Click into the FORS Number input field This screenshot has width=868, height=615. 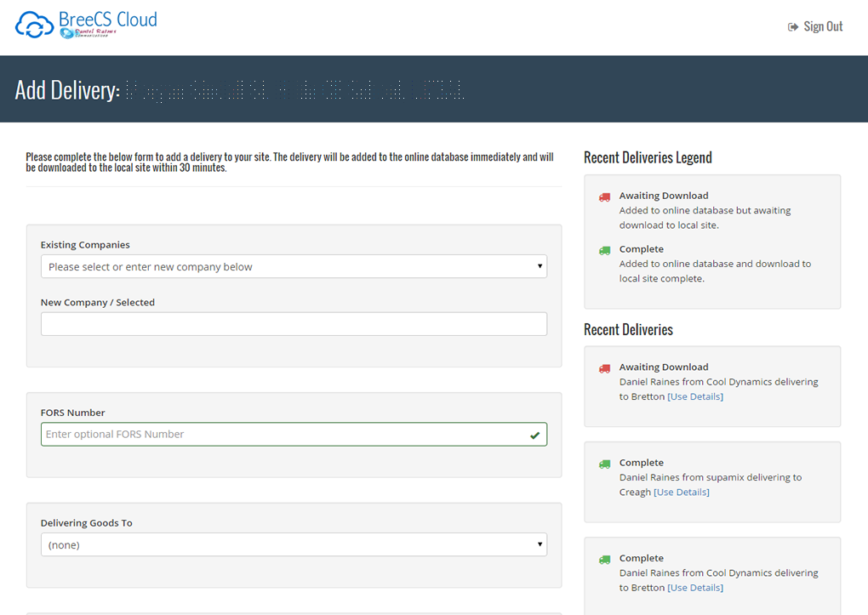point(281,435)
